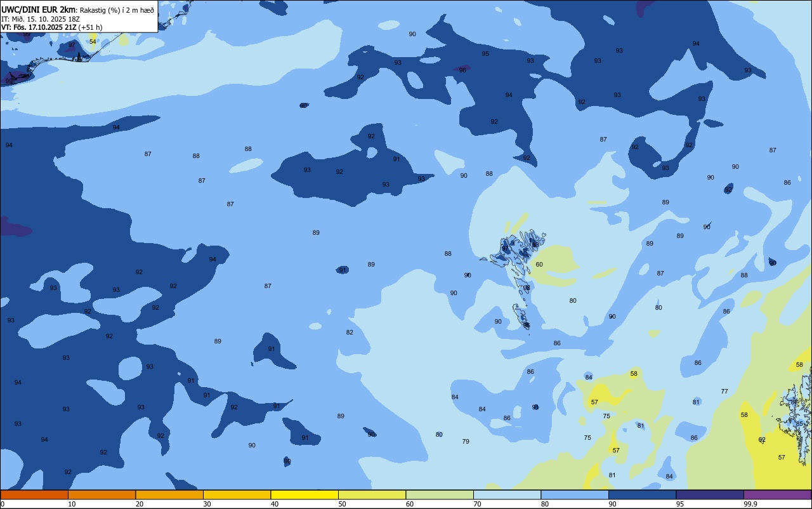Viewport: 812px width, 509px height.
Task: Select the 'IT: Mið. 15. 10. 2025 18Z' line
Action: (41, 19)
